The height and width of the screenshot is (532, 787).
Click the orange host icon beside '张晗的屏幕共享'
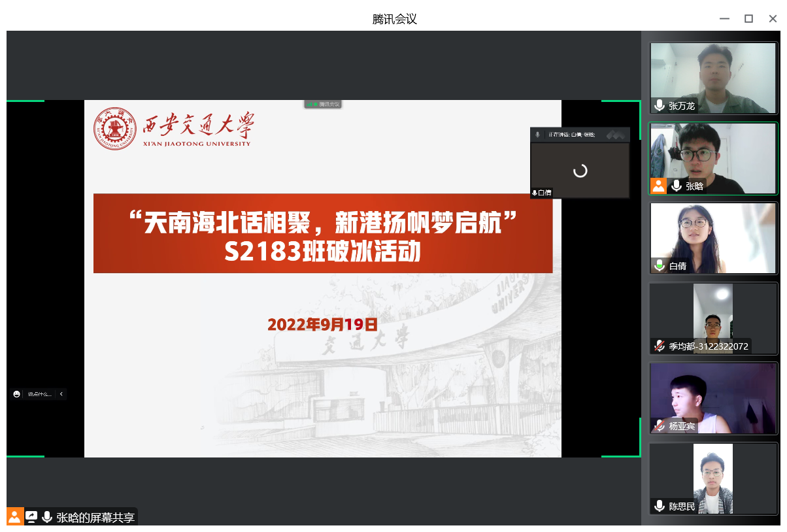(x=14, y=517)
